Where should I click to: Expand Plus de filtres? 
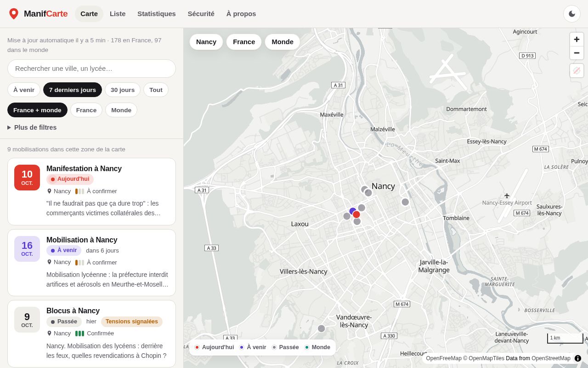click(32, 127)
